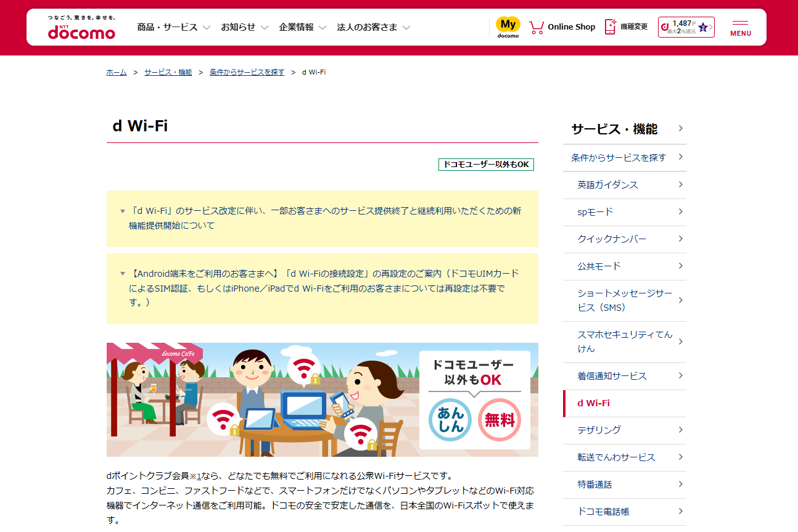Expand the 法人のお客さま header menu
The image size is (798, 532).
374,27
